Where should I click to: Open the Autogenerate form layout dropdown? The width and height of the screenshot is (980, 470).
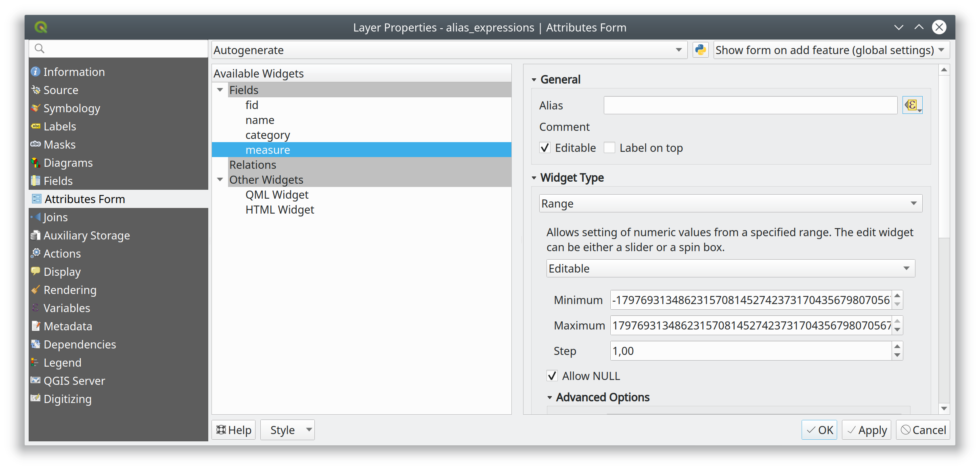click(x=449, y=50)
